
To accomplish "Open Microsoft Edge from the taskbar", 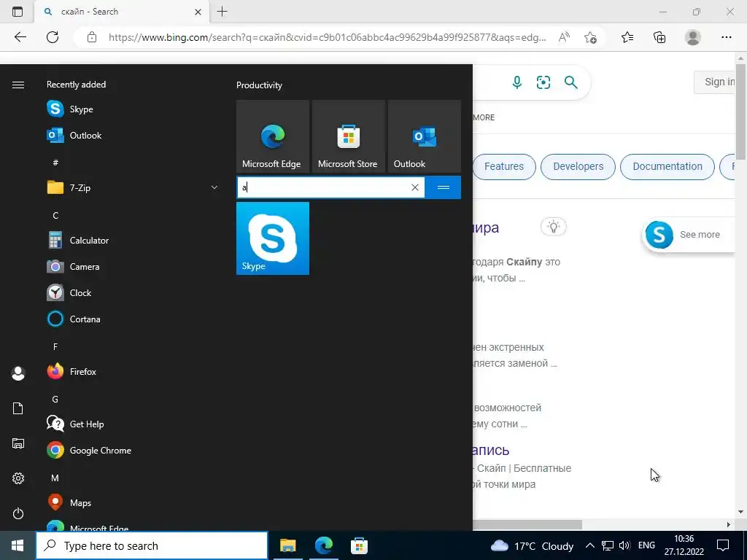I will click(x=323, y=545).
